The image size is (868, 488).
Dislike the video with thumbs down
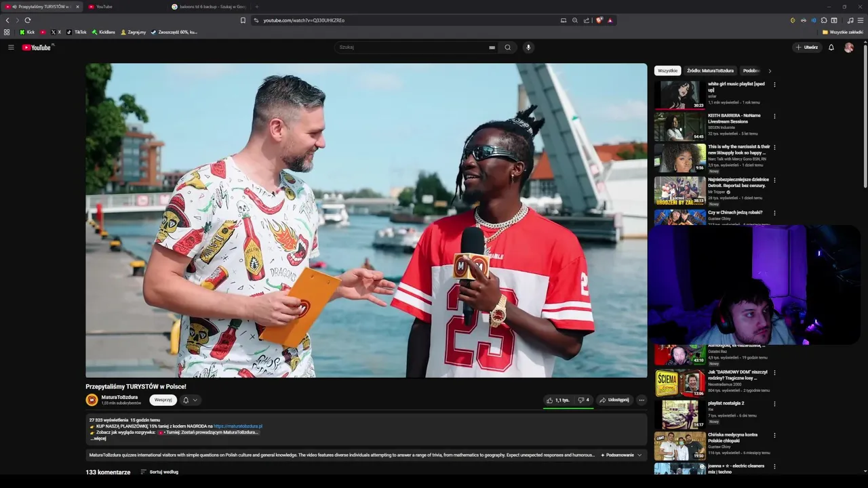(584, 400)
